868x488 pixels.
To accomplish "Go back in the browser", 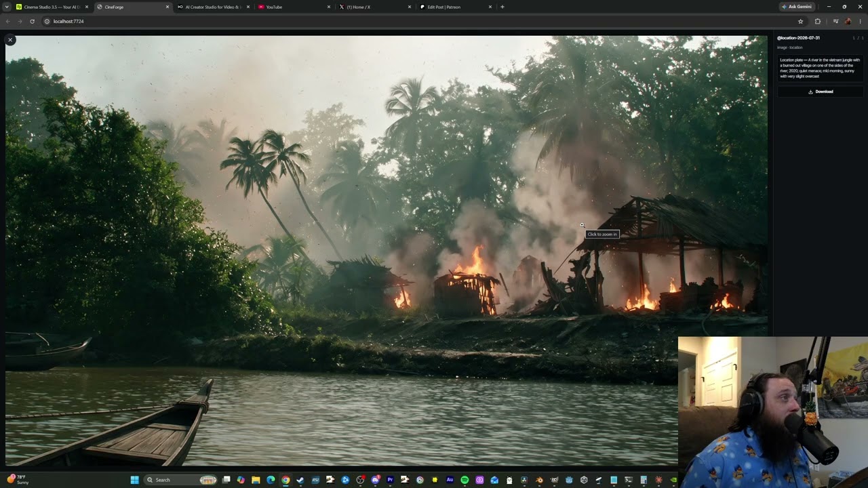I will (8, 21).
